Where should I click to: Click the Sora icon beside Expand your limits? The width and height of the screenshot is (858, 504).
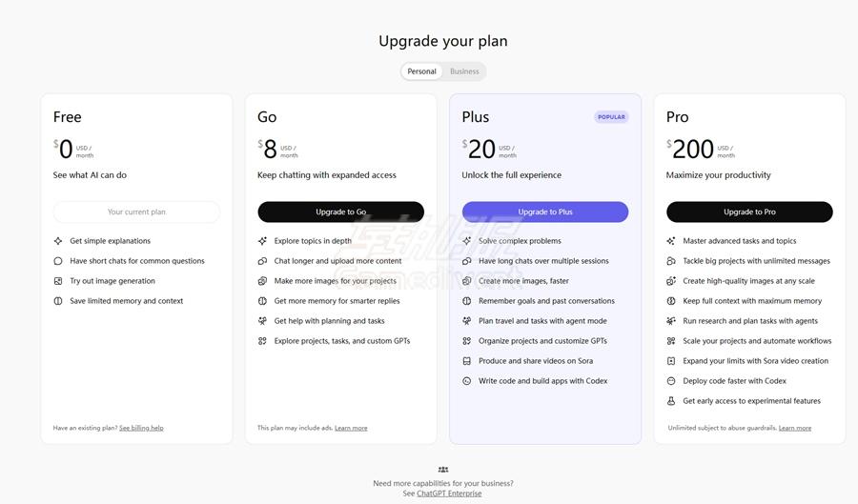[671, 361]
